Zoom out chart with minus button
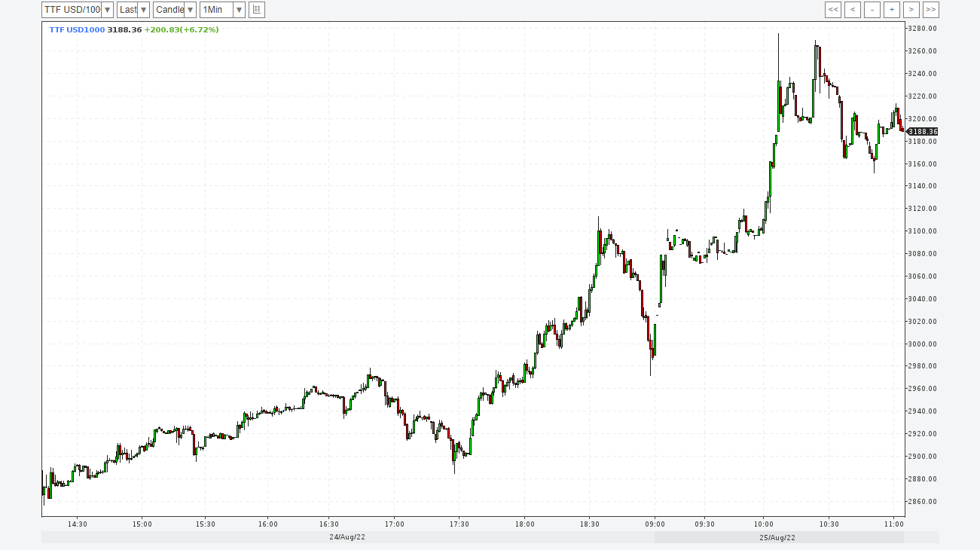Image resolution: width=980 pixels, height=550 pixels. 872,10
